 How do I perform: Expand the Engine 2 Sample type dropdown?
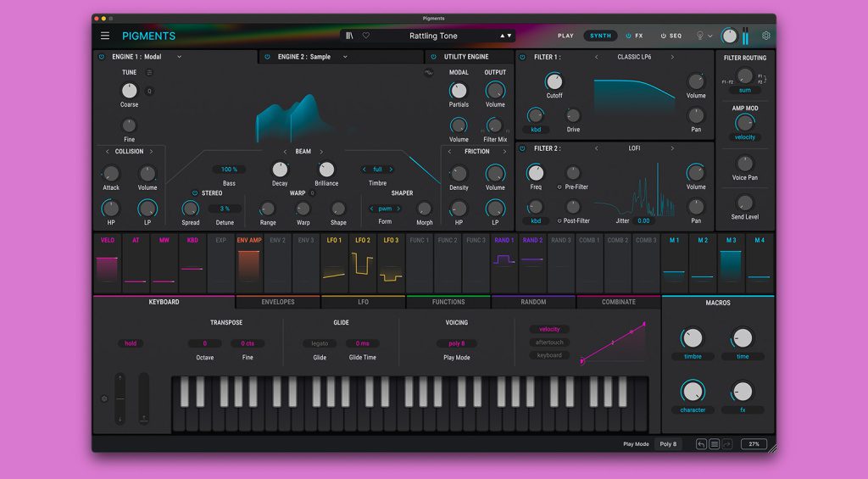tap(345, 57)
